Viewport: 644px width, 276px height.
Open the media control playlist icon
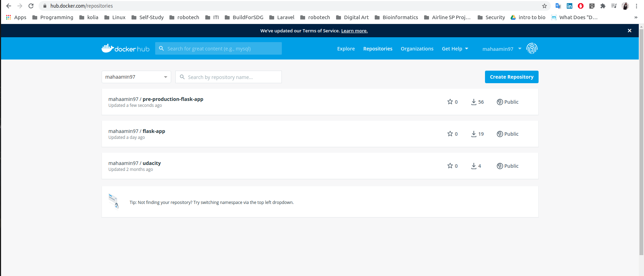pos(614,6)
